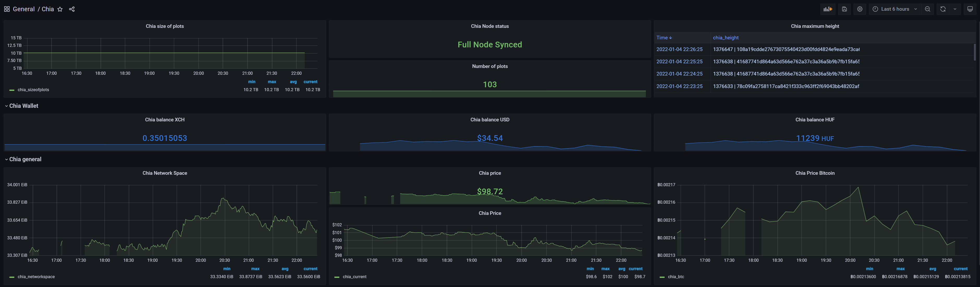Open the refresh interval dropdown arrow
The width and height of the screenshot is (980, 287).
tap(955, 9)
